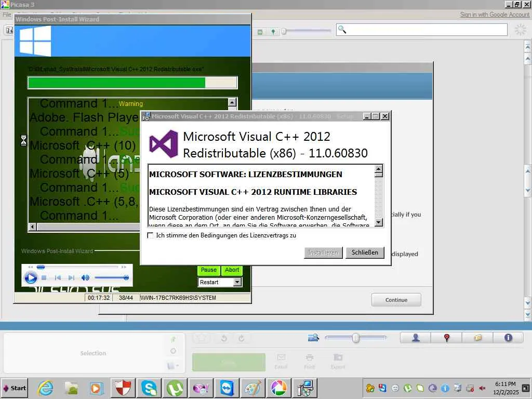Image resolution: width=532 pixels, height=399 pixels.
Task: Mute the media player speaker icon
Action: [85, 278]
